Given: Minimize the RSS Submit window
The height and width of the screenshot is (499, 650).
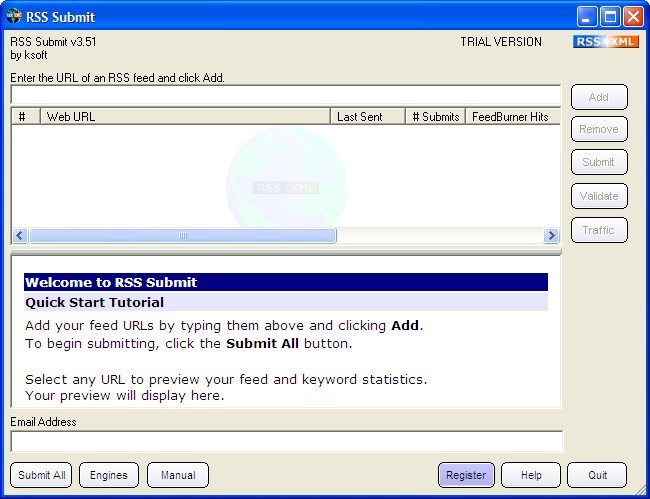Looking at the screenshot, I should pyautogui.click(x=587, y=17).
